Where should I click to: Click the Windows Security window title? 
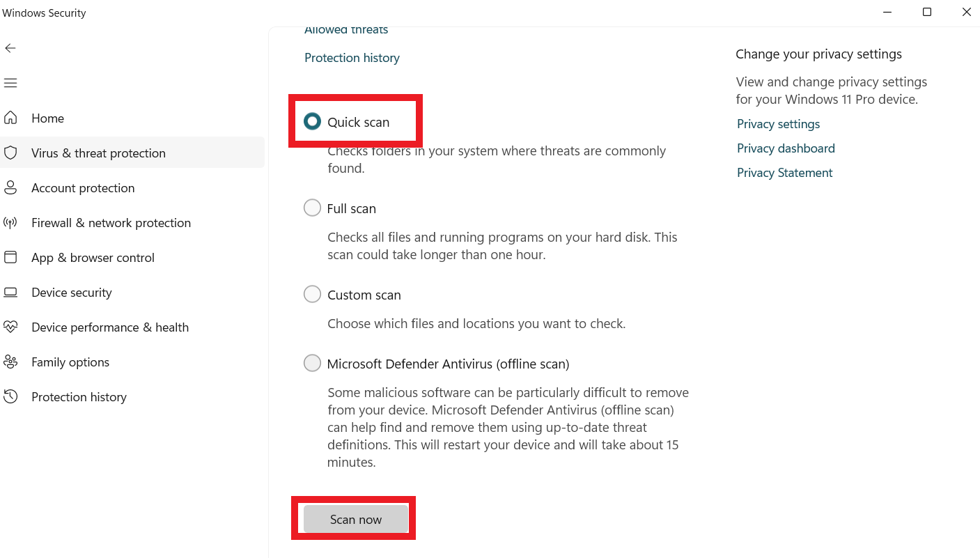[x=45, y=13]
